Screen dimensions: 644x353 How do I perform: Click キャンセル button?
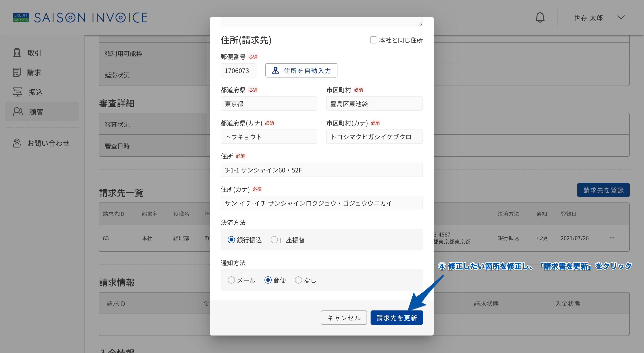pyautogui.click(x=344, y=318)
